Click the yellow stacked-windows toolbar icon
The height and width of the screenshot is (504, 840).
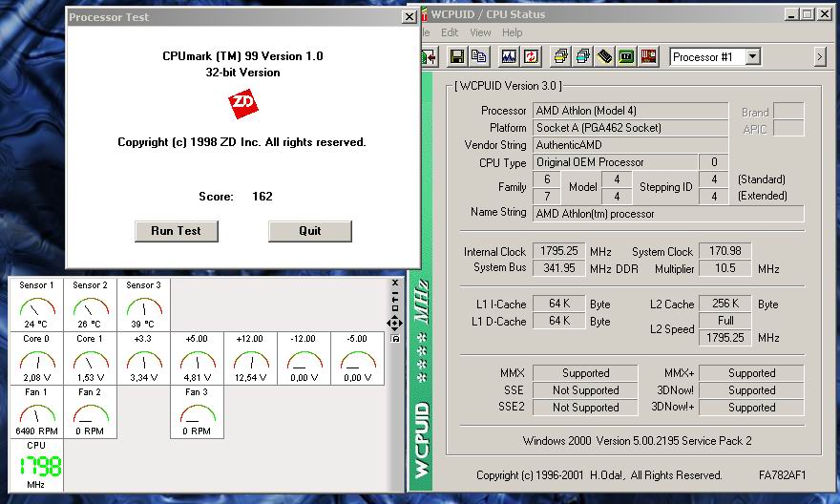561,56
